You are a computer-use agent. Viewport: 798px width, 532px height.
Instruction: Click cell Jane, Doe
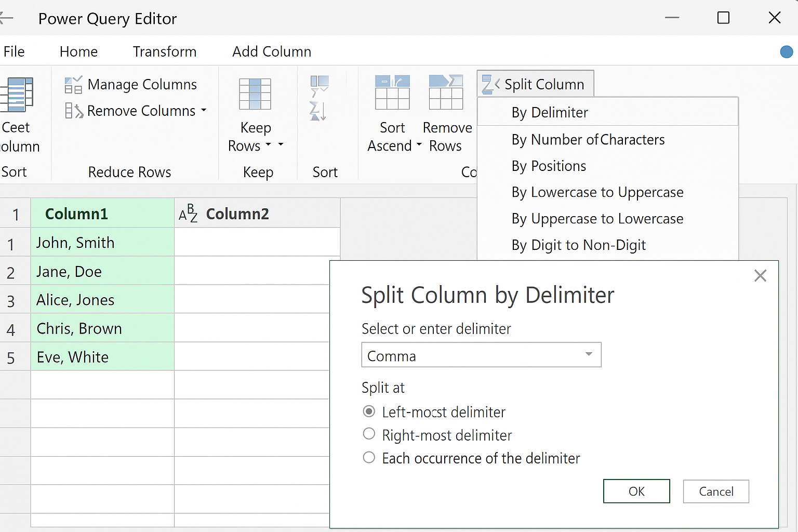point(102,271)
